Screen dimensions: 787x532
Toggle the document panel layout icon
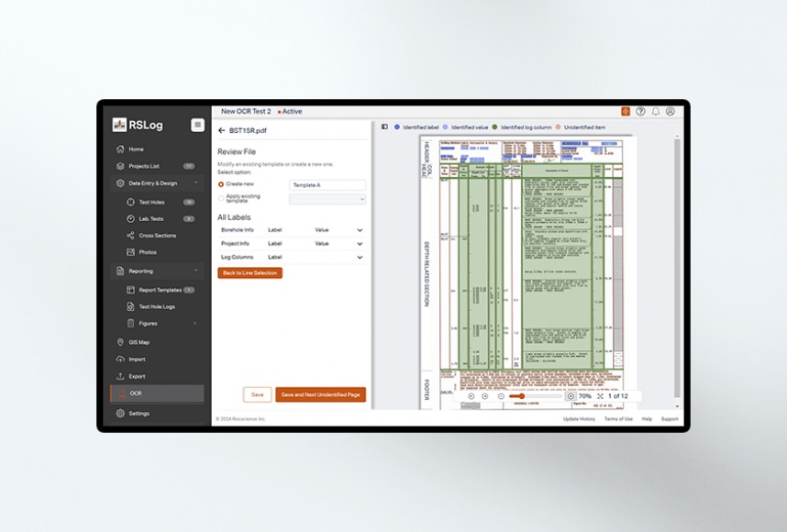click(x=384, y=127)
